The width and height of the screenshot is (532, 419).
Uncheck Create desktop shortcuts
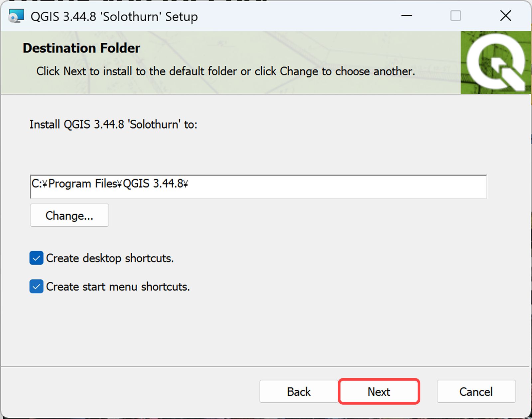[37, 258]
